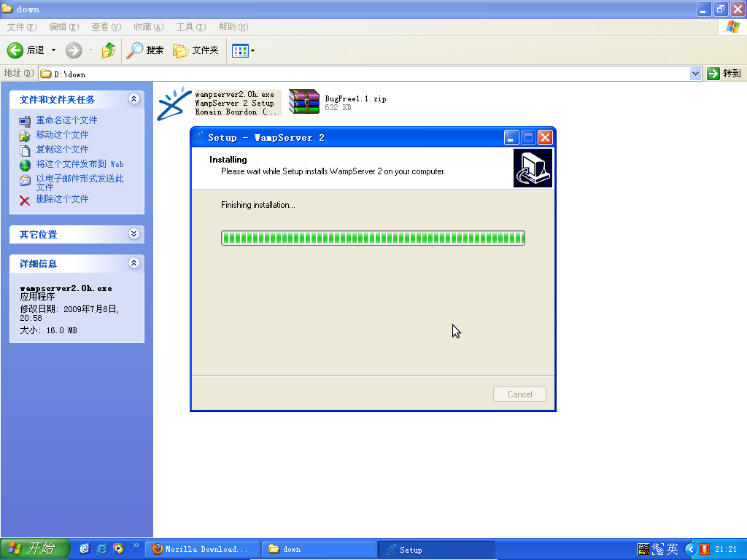Screen dimensions: 747x560
Task: Click 以电子邮件形式发送此文件 link
Action: tap(80, 182)
